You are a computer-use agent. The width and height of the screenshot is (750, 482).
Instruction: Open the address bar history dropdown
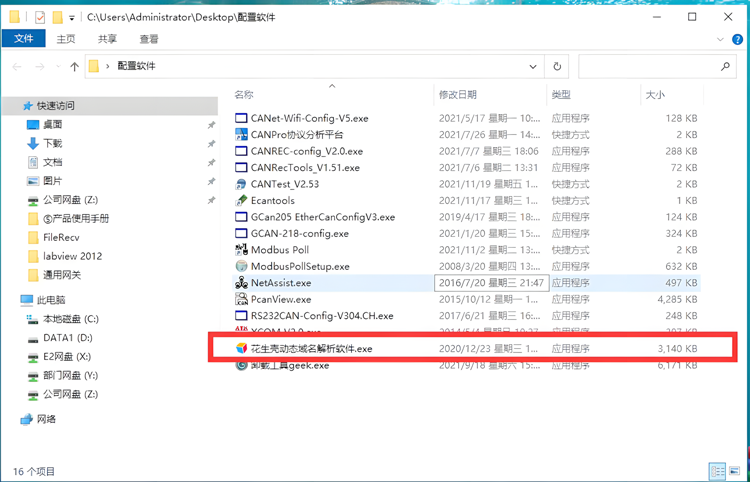535,67
